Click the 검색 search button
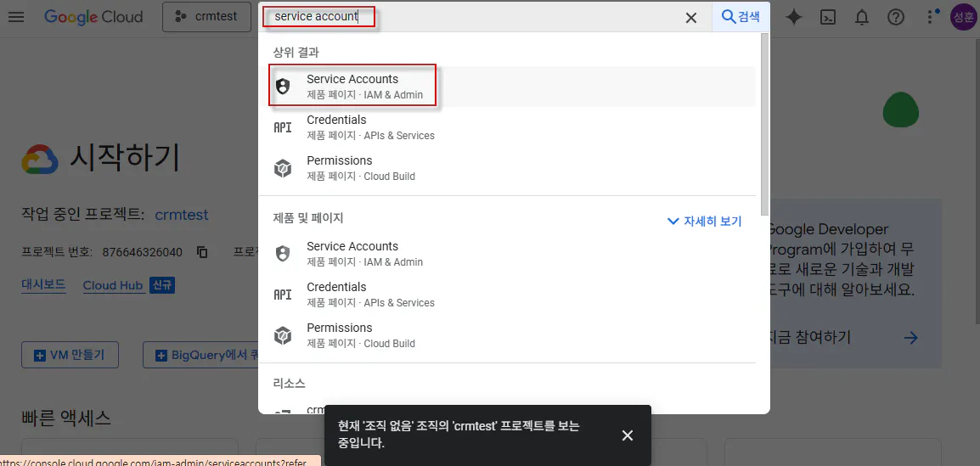Screen dimensions: 980x466 point(741,17)
